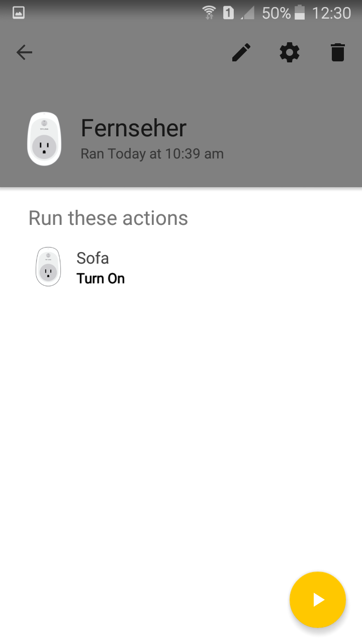Tap the "Turn On" action label
This screenshot has width=362, height=644.
(x=101, y=279)
